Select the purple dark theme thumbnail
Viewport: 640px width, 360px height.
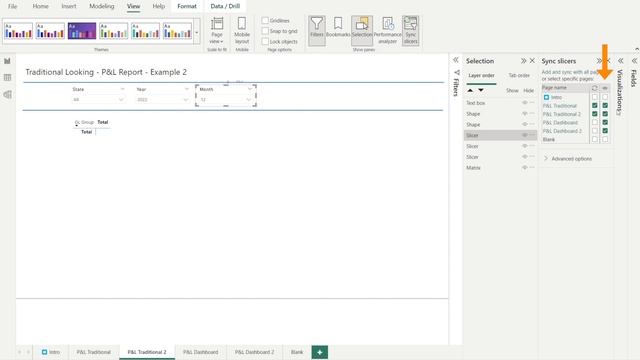pyautogui.click(x=82, y=31)
